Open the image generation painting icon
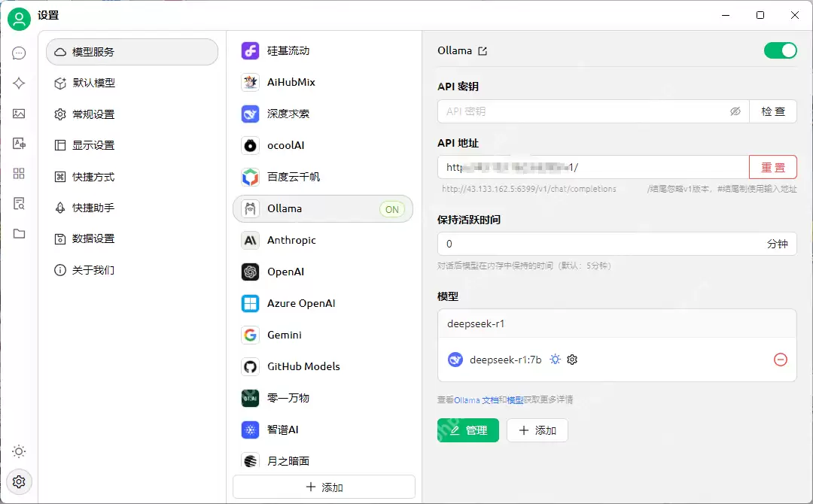Image resolution: width=813 pixels, height=504 pixels. (19, 113)
